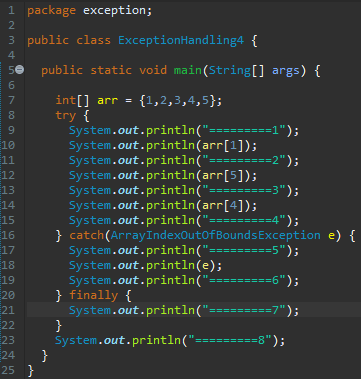Click line number 25 in gutter
Viewport: 361px width, 379px height.
[8, 370]
